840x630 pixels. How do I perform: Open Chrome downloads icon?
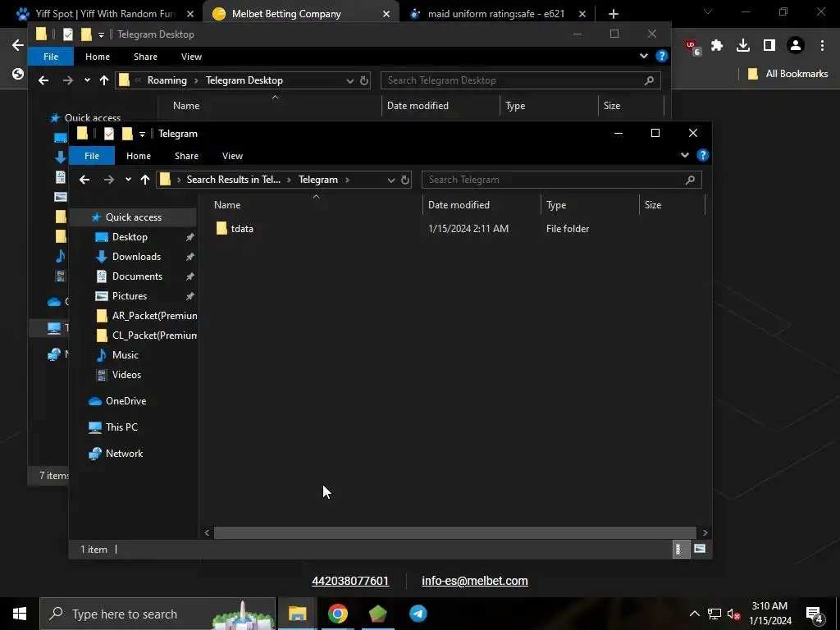(x=743, y=46)
